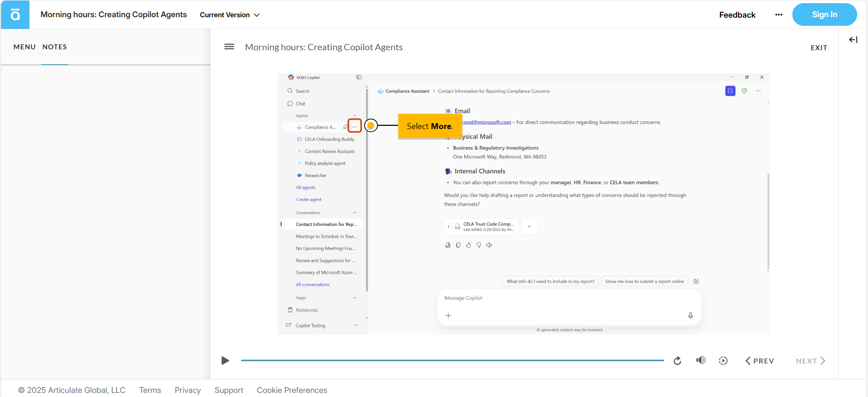Click the M365 Copilot logo icon
This screenshot has width=868, height=397.
tap(291, 77)
